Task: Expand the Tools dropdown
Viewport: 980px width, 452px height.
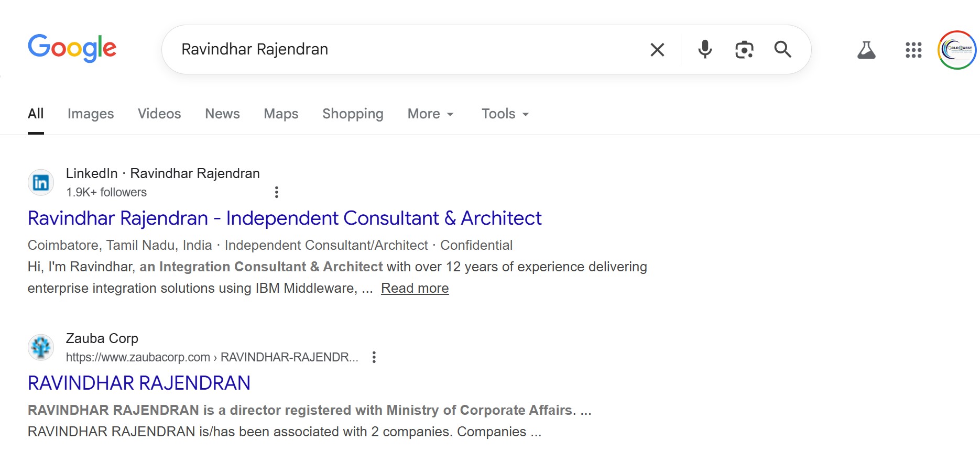Action: pos(505,114)
